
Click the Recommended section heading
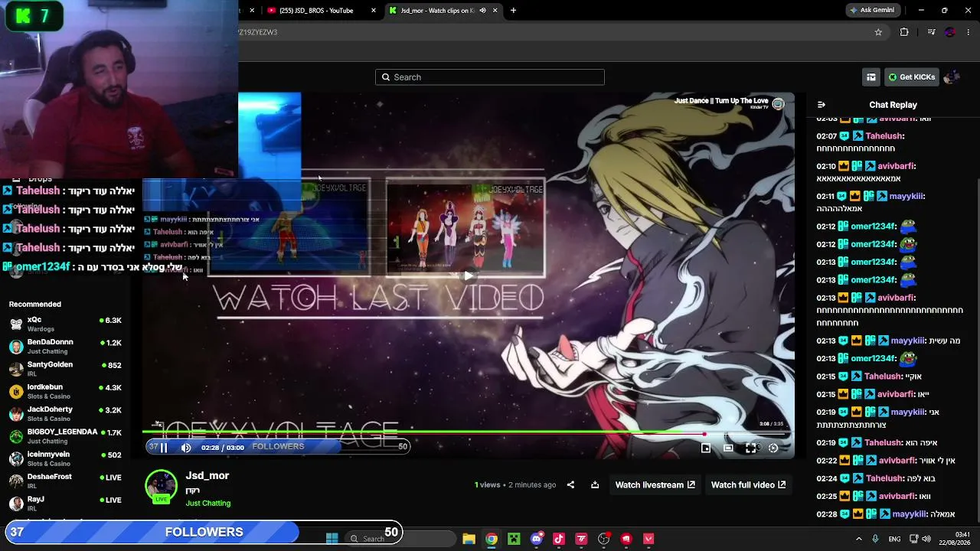[x=35, y=304]
